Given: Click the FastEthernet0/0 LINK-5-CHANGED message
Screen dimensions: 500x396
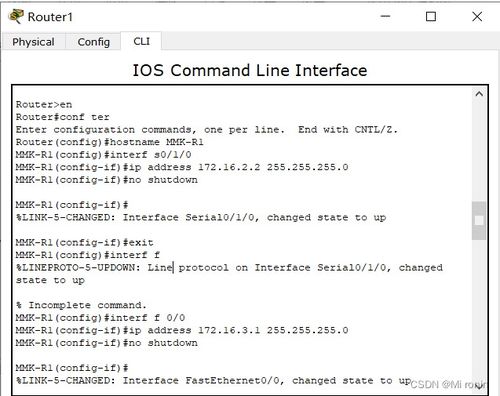Looking at the screenshot, I should [x=214, y=381].
